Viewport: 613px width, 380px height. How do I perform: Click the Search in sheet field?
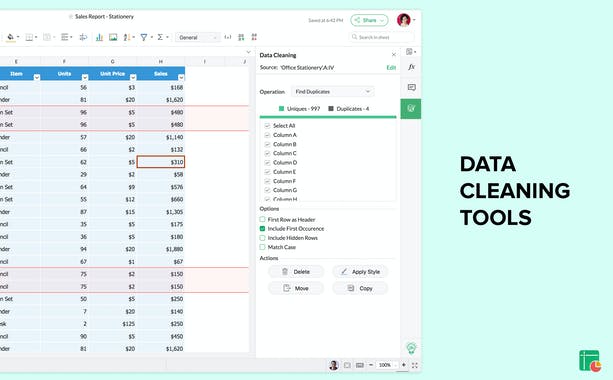381,37
